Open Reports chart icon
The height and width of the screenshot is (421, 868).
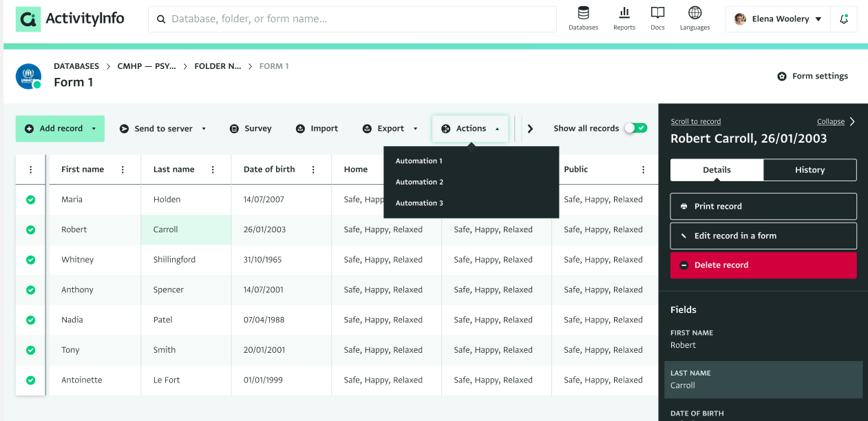coord(624,14)
